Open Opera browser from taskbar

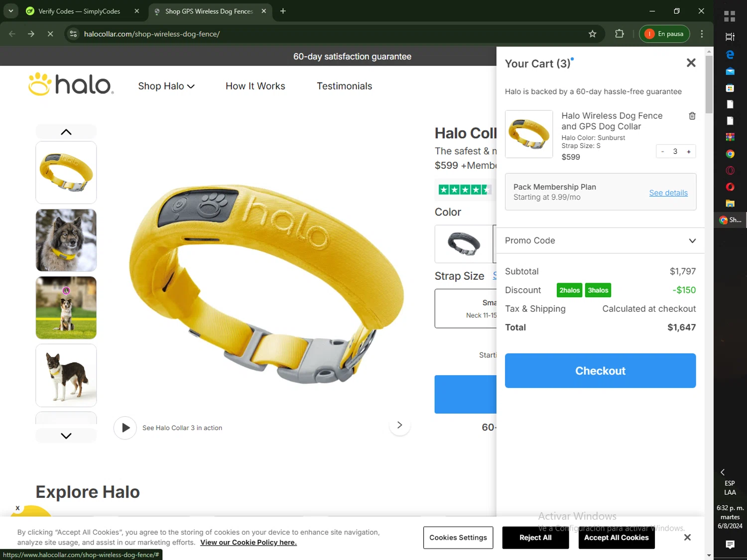tap(730, 187)
